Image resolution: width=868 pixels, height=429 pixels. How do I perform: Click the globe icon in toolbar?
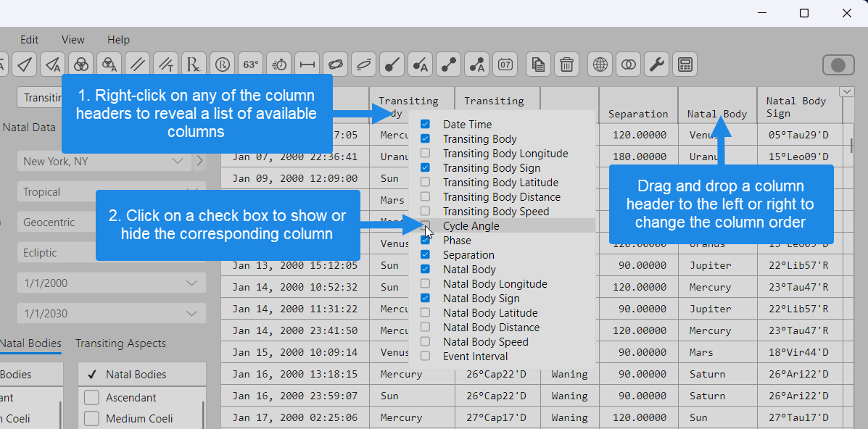tap(600, 64)
